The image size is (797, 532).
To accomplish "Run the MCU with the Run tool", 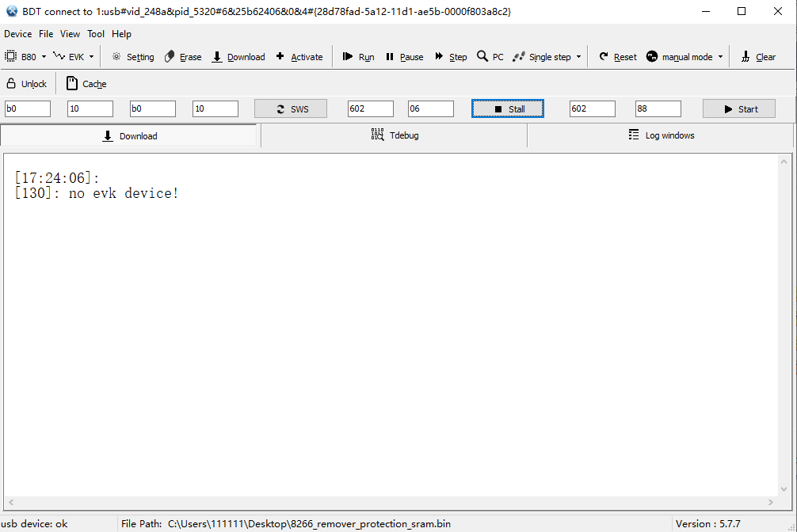I will 359,57.
